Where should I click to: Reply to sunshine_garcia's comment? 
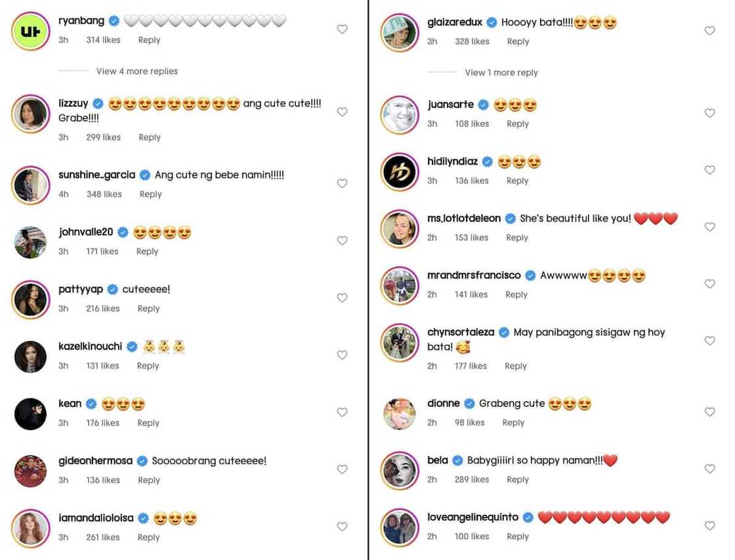(x=150, y=194)
